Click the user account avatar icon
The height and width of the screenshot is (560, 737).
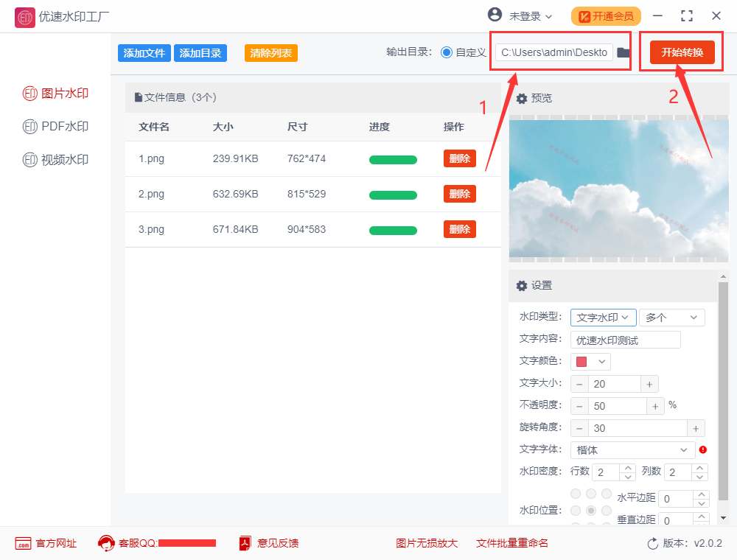tap(495, 15)
